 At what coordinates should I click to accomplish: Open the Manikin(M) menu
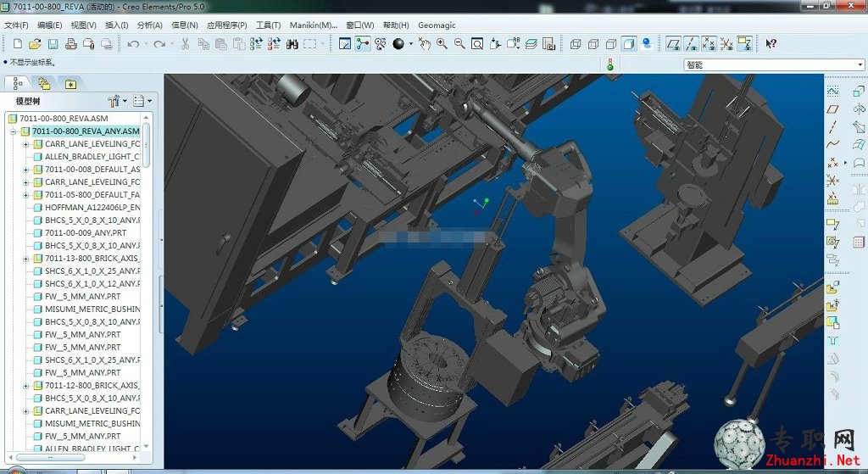pos(314,25)
